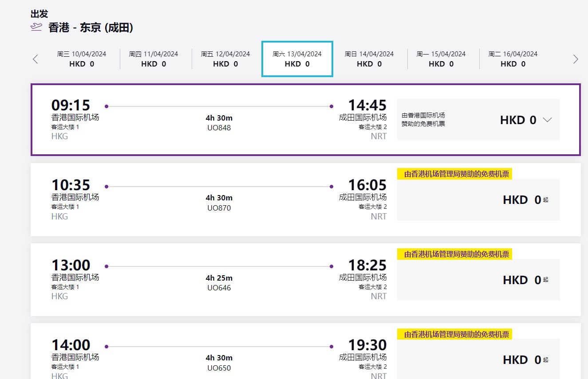Click the 10:35 departure flight card
This screenshot has height=379, width=588.
point(213,199)
